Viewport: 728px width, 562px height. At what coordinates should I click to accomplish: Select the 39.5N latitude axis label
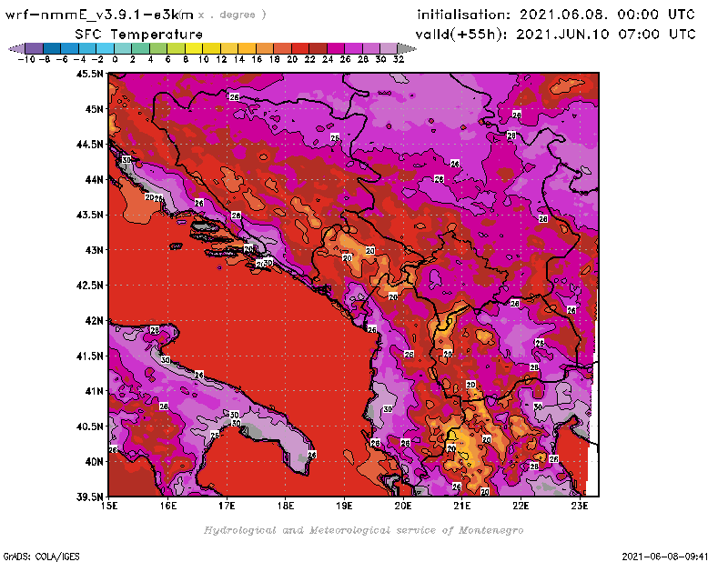point(89,497)
